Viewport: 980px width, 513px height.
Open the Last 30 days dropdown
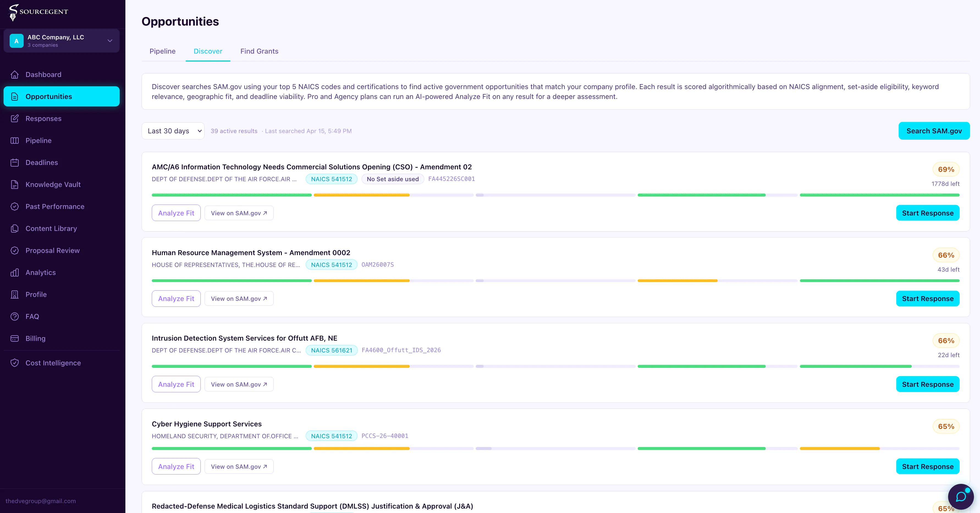click(x=173, y=131)
